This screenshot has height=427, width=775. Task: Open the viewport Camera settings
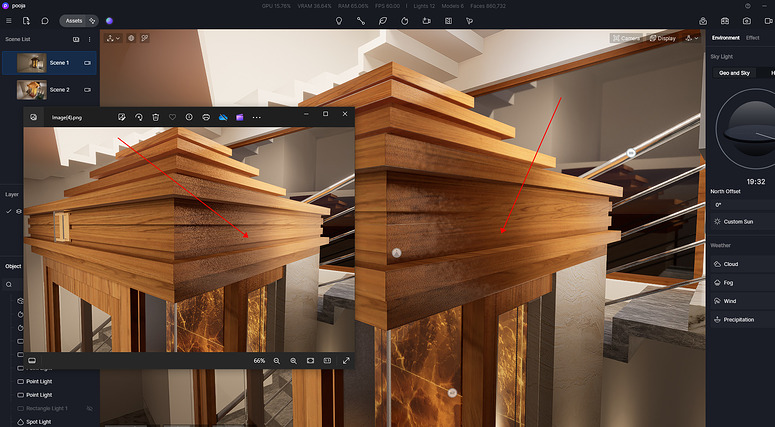click(626, 38)
